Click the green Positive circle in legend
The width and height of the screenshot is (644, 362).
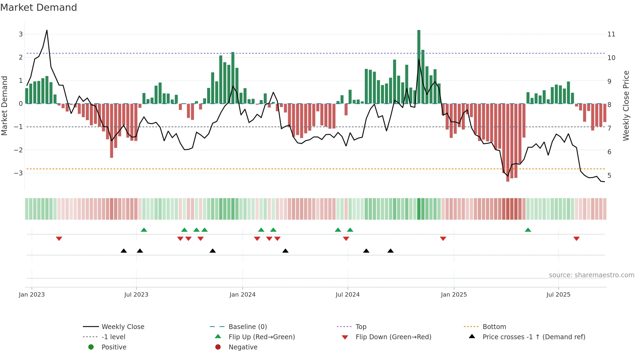pyautogui.click(x=91, y=347)
